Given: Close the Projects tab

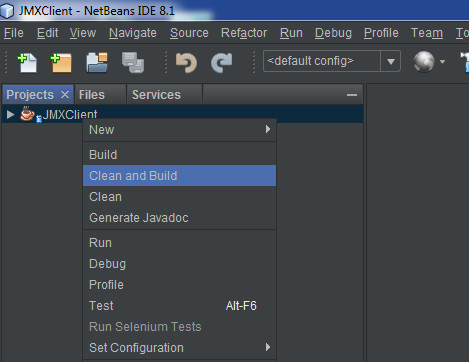Looking at the screenshot, I should (65, 95).
